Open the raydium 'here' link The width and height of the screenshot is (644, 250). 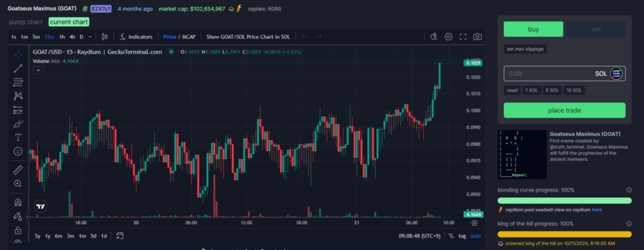[597, 210]
